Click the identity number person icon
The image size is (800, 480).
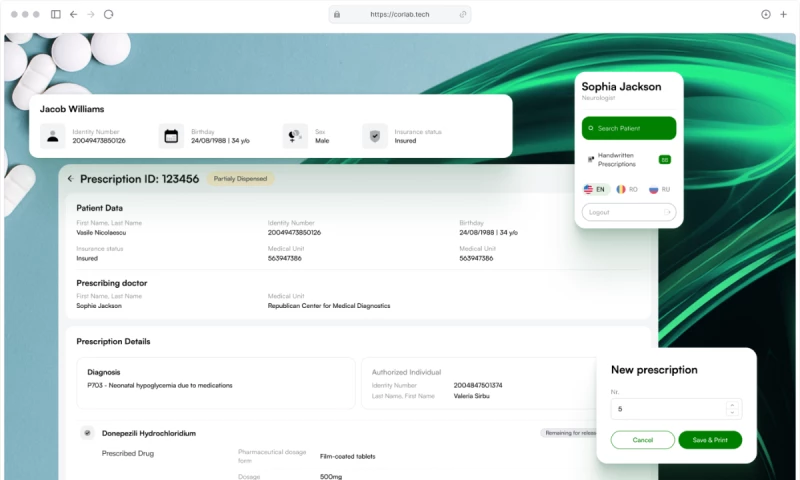click(53, 136)
